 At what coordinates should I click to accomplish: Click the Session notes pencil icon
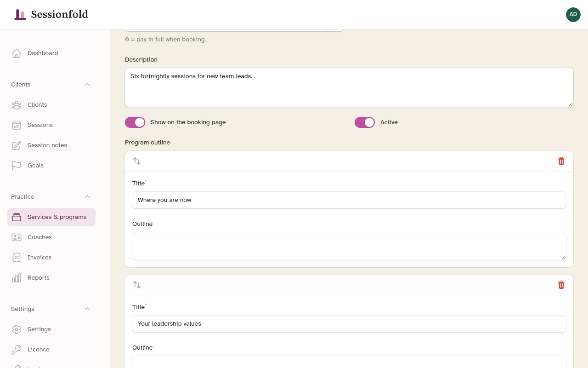pos(17,145)
